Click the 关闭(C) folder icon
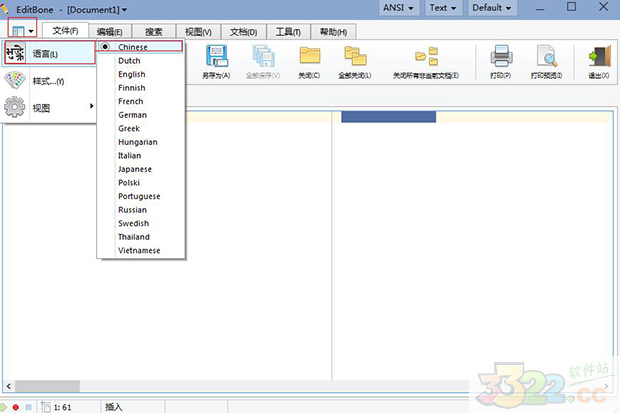The width and height of the screenshot is (620, 413). click(x=309, y=56)
